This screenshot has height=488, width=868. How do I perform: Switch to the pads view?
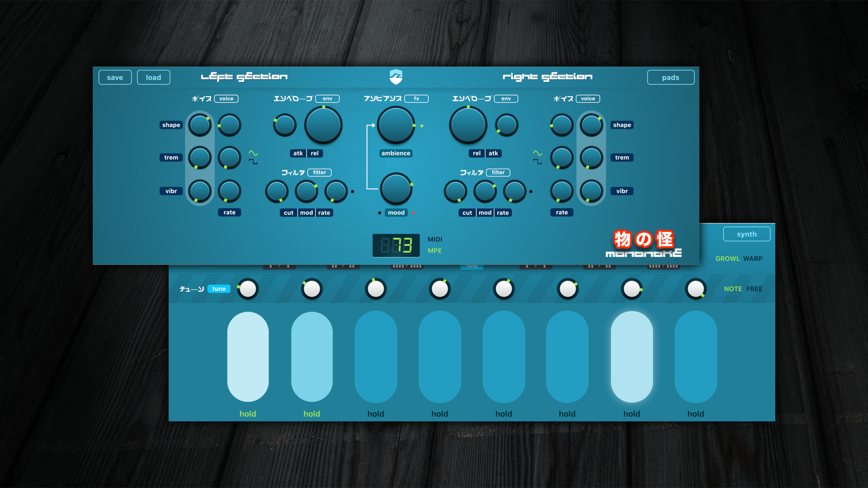click(x=670, y=77)
